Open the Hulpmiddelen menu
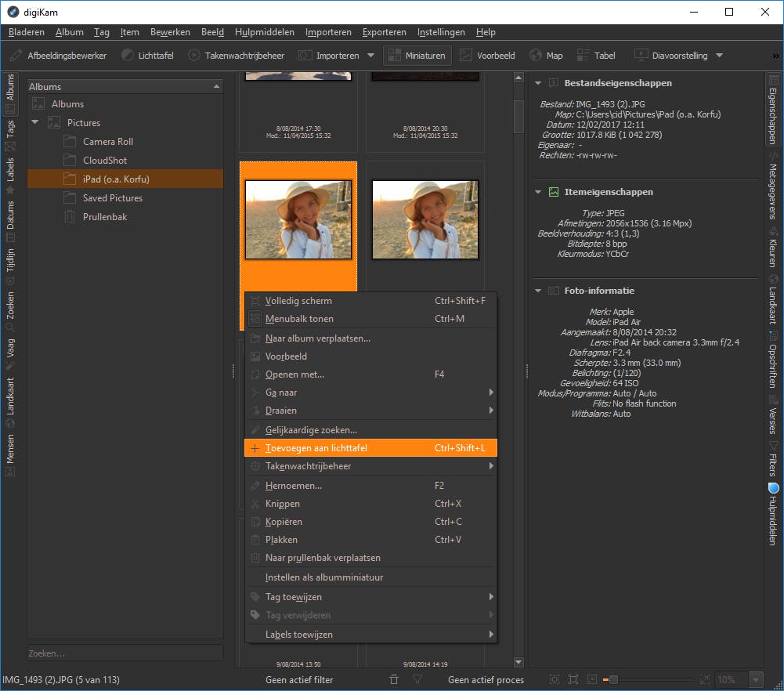This screenshot has width=784, height=691. (x=265, y=32)
